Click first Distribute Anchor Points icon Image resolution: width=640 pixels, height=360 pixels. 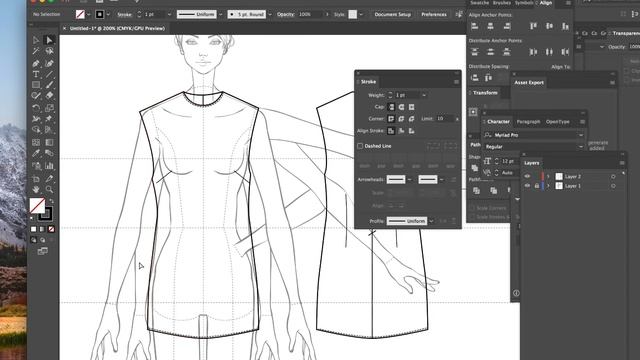pyautogui.click(x=474, y=52)
